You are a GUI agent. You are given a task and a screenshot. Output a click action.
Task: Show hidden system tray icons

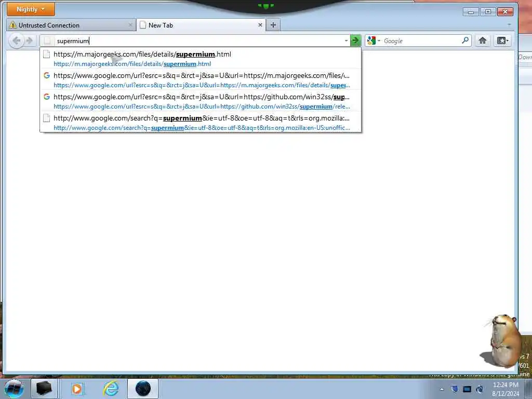click(x=442, y=389)
